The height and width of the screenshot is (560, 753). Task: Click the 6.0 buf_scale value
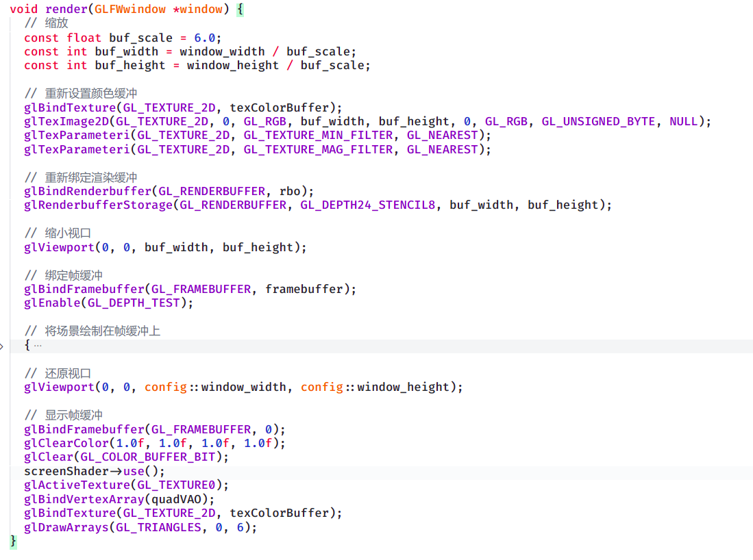(205, 38)
